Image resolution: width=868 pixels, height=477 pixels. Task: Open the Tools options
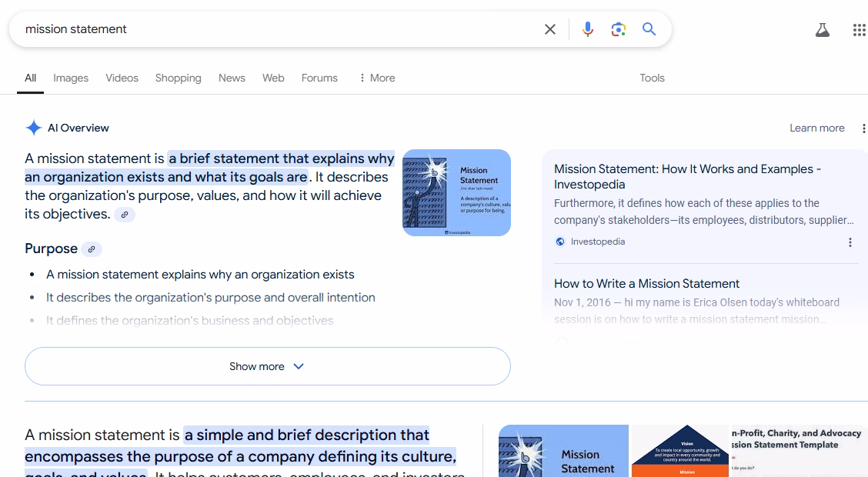tap(652, 78)
